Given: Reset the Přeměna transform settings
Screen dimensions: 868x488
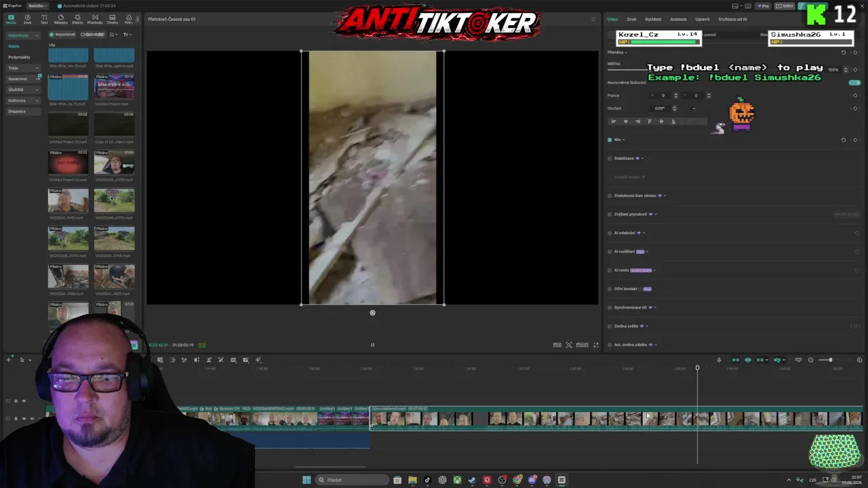Looking at the screenshot, I should coord(844,52).
